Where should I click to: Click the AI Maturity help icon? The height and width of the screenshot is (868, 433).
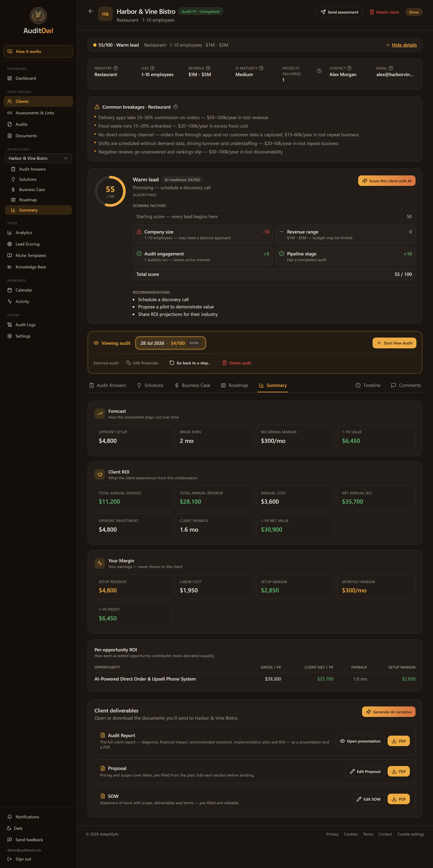(261, 68)
